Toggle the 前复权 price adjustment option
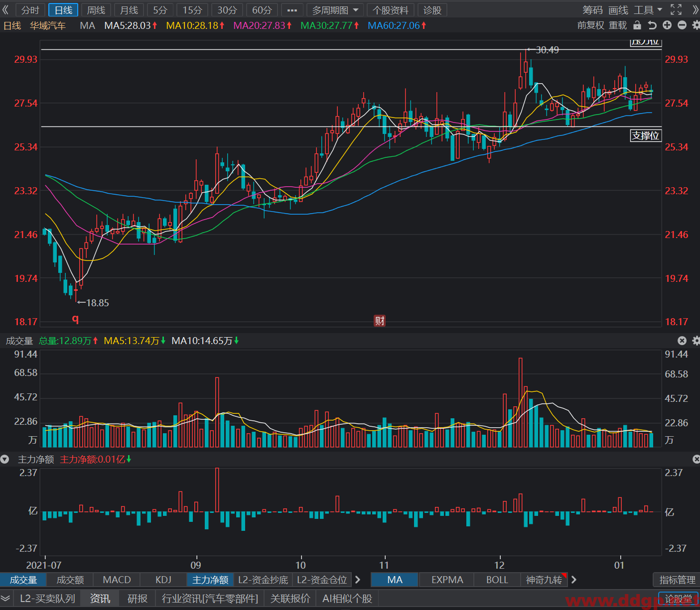The width and height of the screenshot is (700, 610). [x=590, y=25]
